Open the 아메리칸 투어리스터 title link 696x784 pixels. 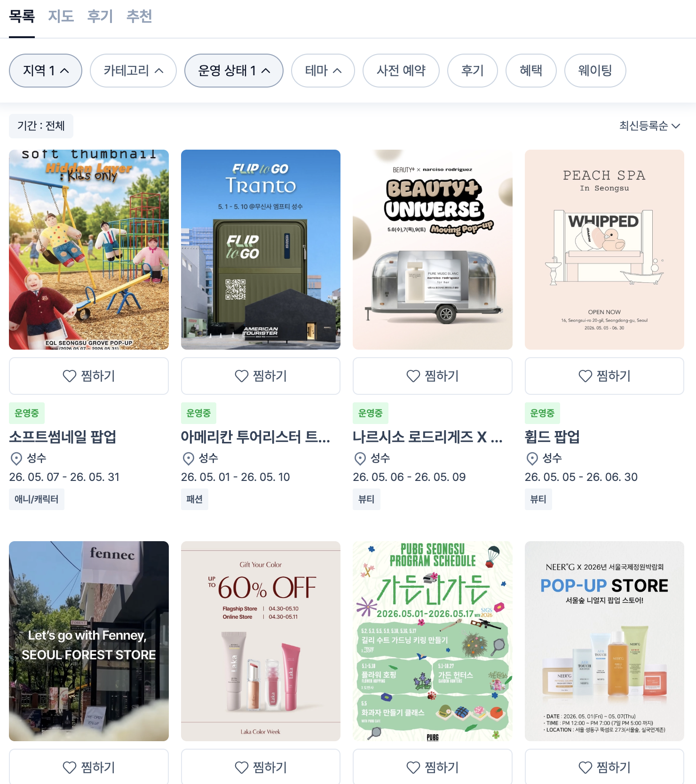click(x=255, y=437)
